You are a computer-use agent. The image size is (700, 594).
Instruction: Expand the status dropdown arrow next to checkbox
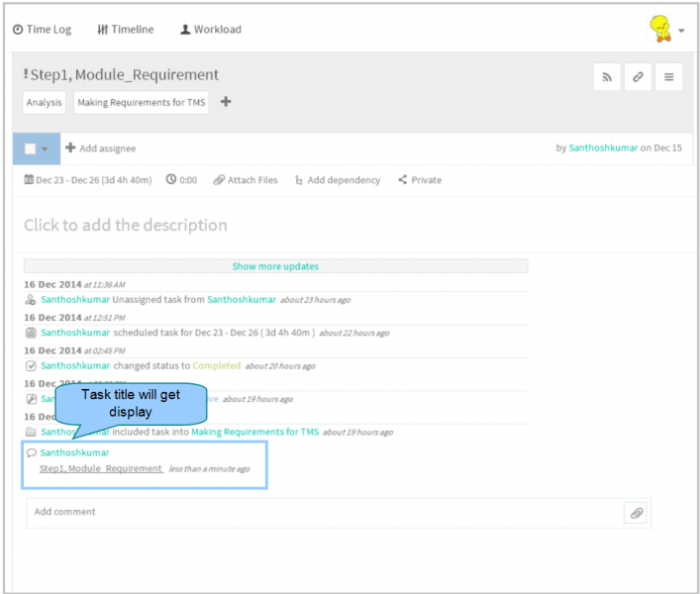(45, 149)
